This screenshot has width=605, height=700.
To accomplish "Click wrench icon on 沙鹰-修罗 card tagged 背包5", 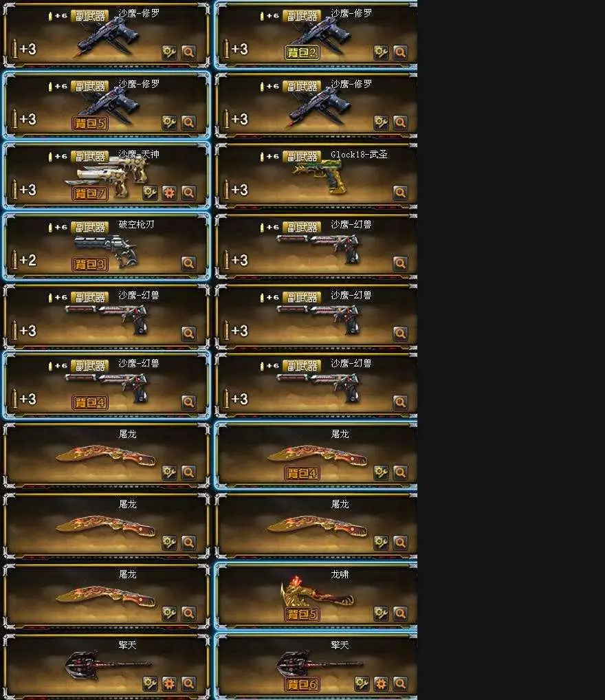I will pyautogui.click(x=169, y=122).
